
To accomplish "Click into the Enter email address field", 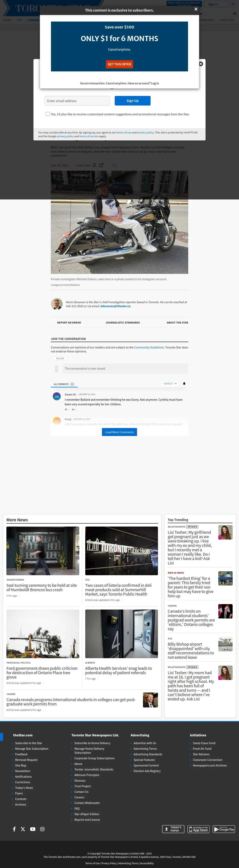I will pos(77,101).
